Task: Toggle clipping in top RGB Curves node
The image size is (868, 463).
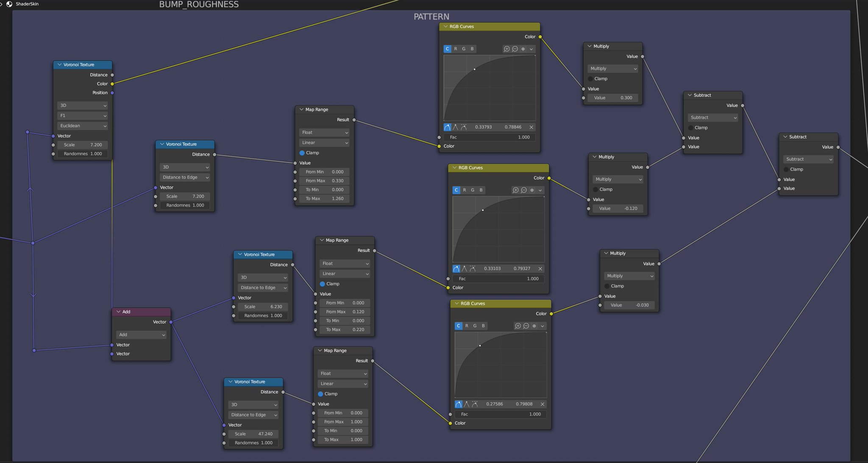Action: (523, 49)
